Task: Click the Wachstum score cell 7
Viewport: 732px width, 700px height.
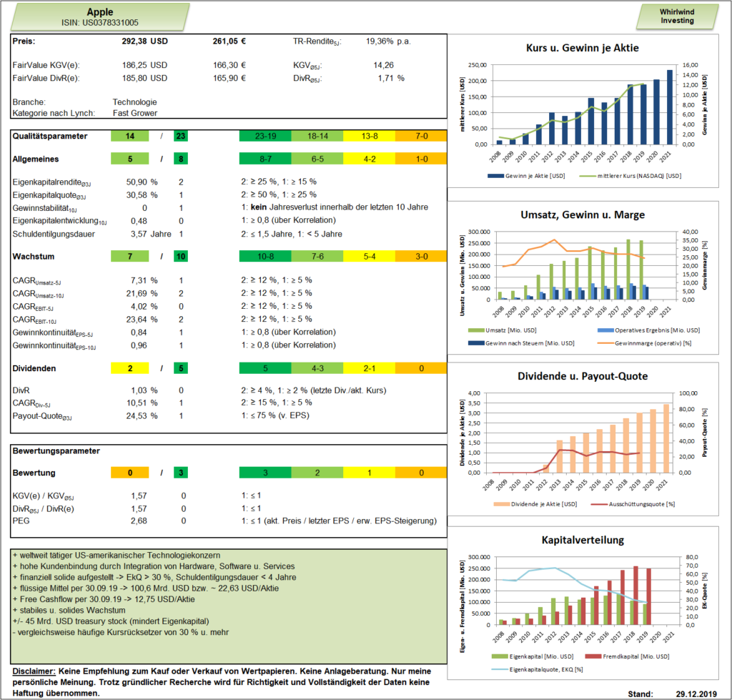Action: coord(130,257)
